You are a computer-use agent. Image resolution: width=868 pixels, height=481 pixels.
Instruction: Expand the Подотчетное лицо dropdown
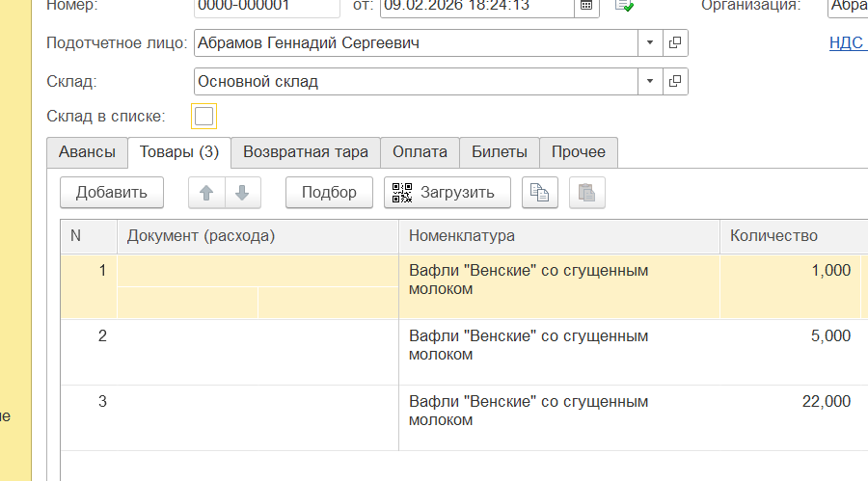click(x=650, y=43)
